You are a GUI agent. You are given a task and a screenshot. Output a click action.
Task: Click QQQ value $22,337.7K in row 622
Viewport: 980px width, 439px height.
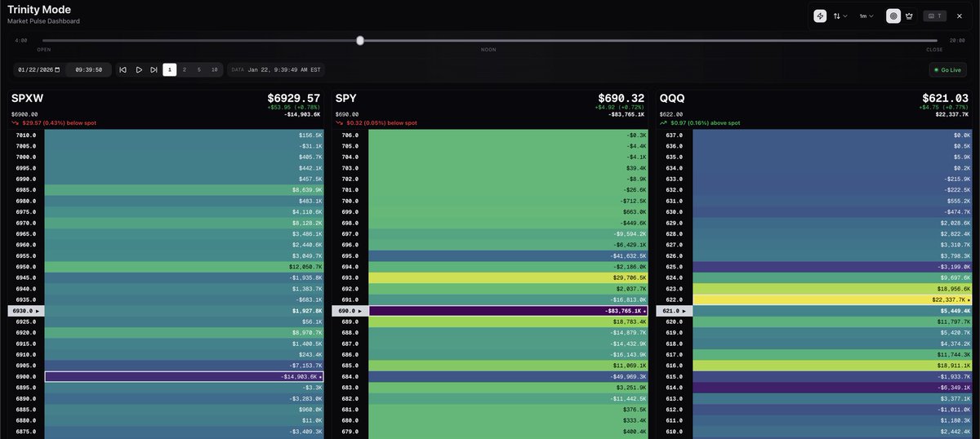948,299
